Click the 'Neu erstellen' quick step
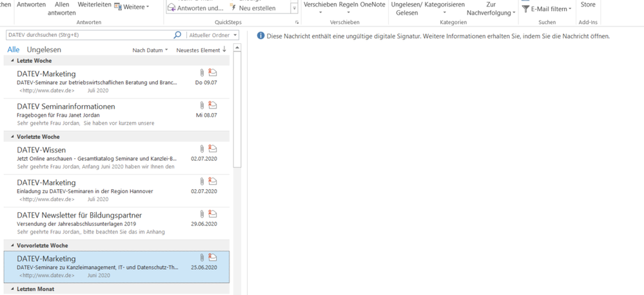The height and width of the screenshot is (295, 644). [253, 8]
